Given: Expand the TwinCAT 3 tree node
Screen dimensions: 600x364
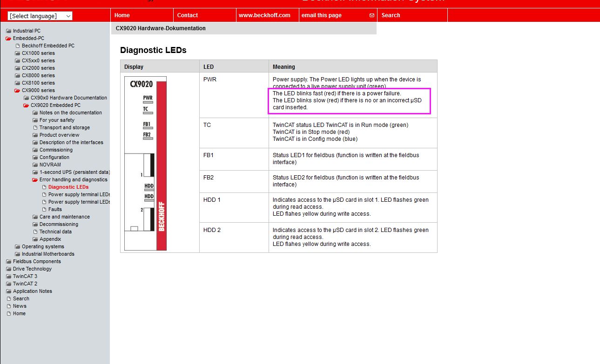Looking at the screenshot, I should click(8, 277).
